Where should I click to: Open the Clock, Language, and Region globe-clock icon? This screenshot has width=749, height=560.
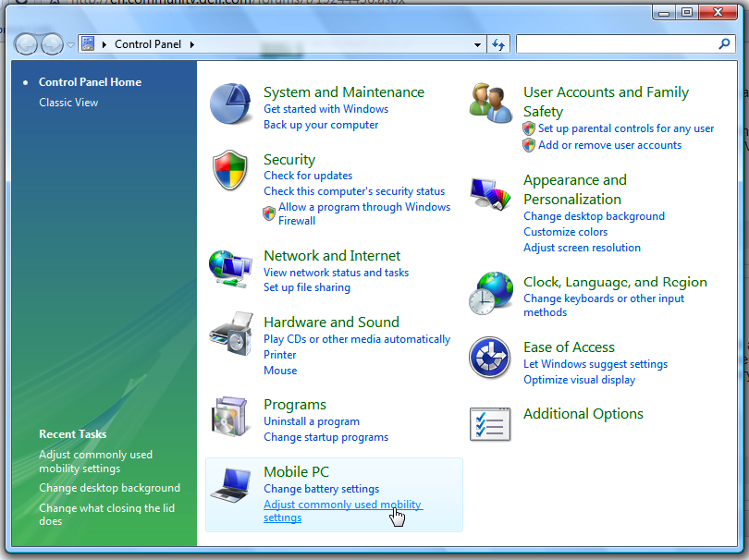[489, 294]
